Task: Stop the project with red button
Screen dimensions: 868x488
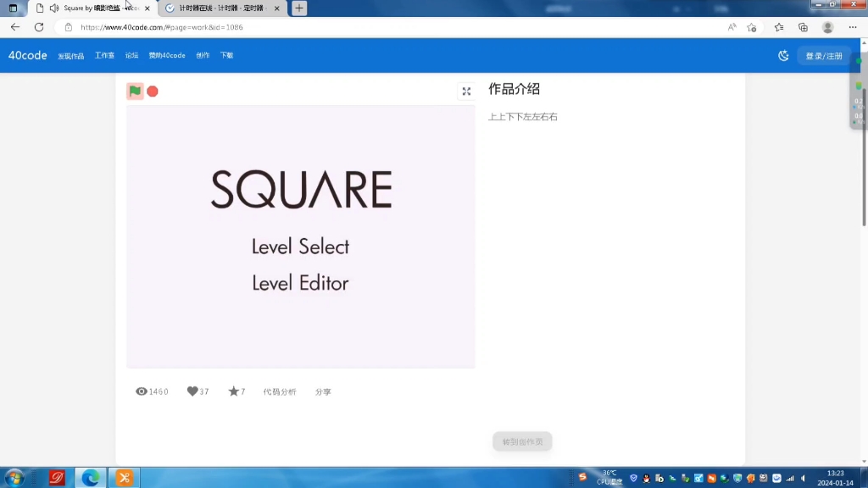Action: click(153, 91)
